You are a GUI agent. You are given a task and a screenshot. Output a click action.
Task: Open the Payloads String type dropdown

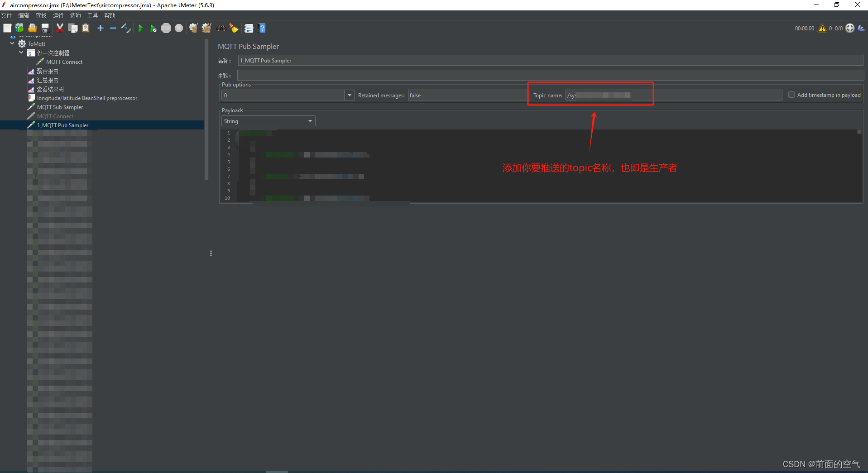point(268,121)
